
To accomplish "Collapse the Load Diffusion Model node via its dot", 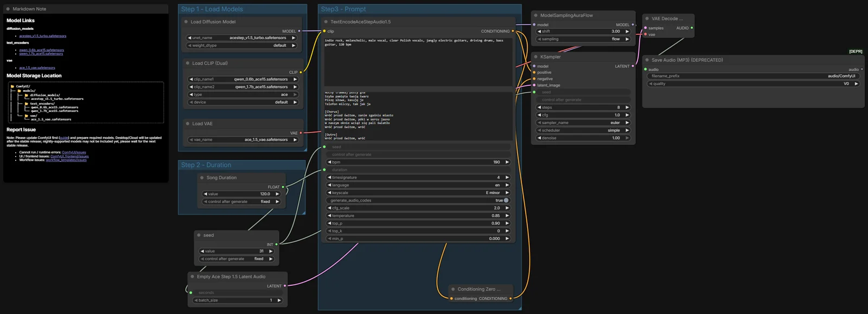I will (x=186, y=22).
